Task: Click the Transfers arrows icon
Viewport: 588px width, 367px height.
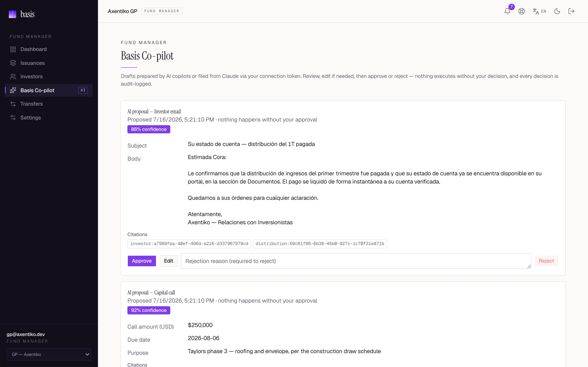Action: [x=13, y=104]
